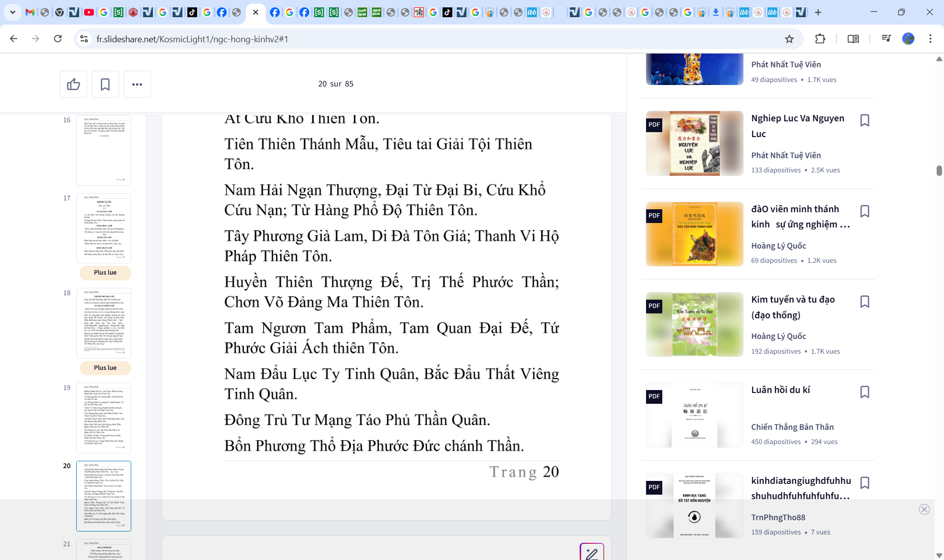Open Hoàng Lý Quốc author link
The height and width of the screenshot is (560, 944).
point(778,246)
